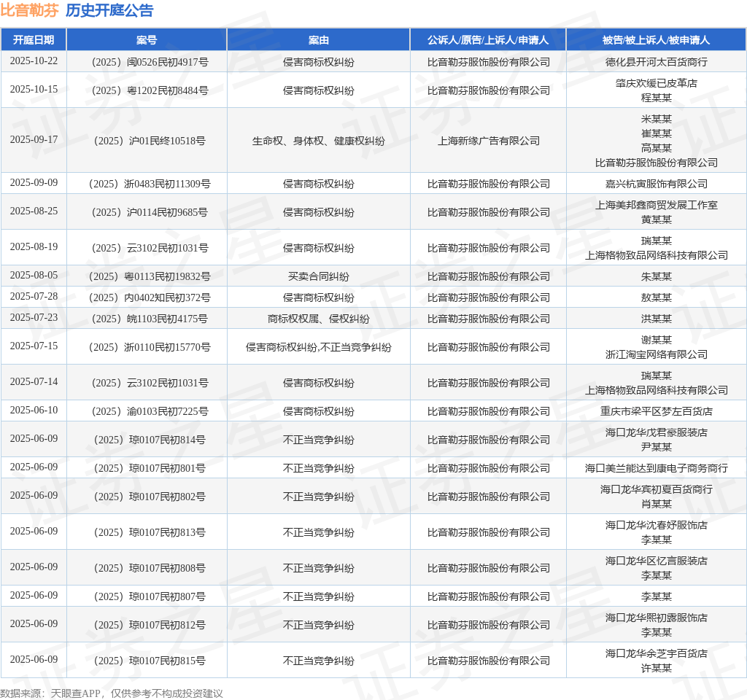Select defendant 上海美邦鑫商贸发展工作室
The width and height of the screenshot is (747, 700).
tap(656, 205)
